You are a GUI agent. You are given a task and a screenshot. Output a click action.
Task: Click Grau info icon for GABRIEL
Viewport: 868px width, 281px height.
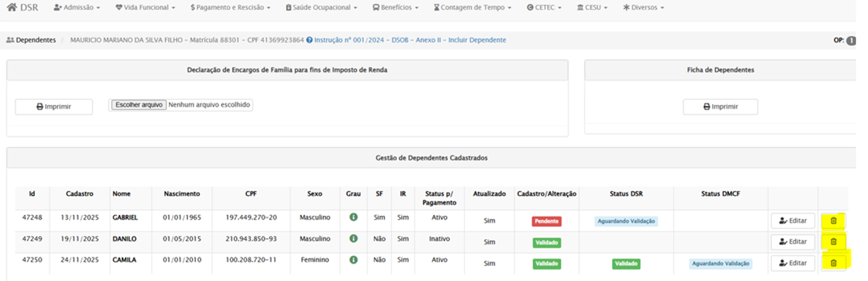click(x=353, y=217)
